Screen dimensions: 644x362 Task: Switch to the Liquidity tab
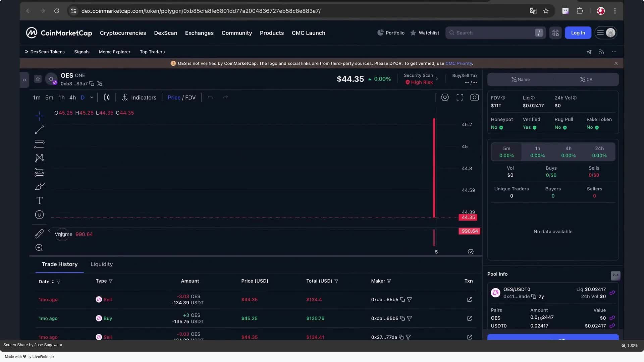(x=101, y=264)
